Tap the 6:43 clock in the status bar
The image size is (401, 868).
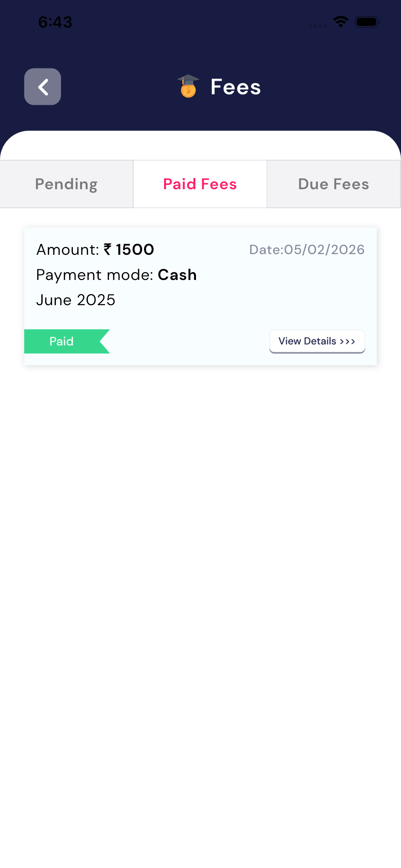pyautogui.click(x=55, y=22)
